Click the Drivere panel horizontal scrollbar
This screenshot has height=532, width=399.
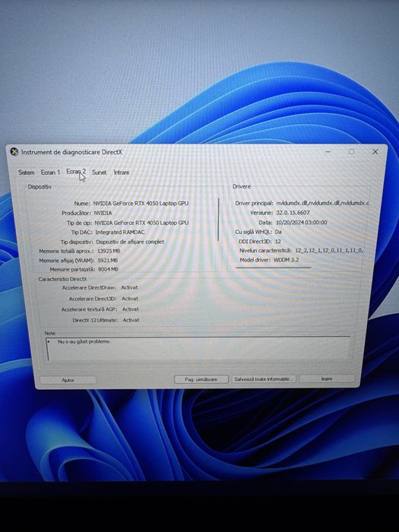click(x=274, y=268)
